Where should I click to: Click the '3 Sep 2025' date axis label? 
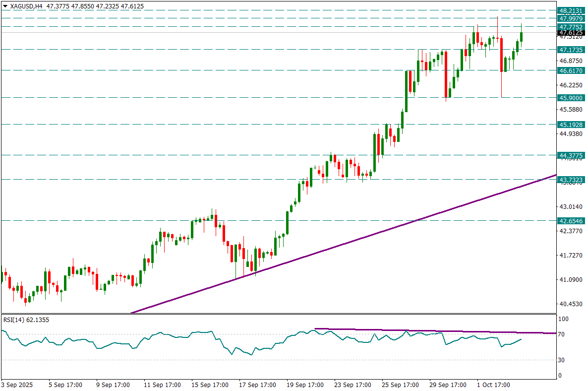point(17,385)
